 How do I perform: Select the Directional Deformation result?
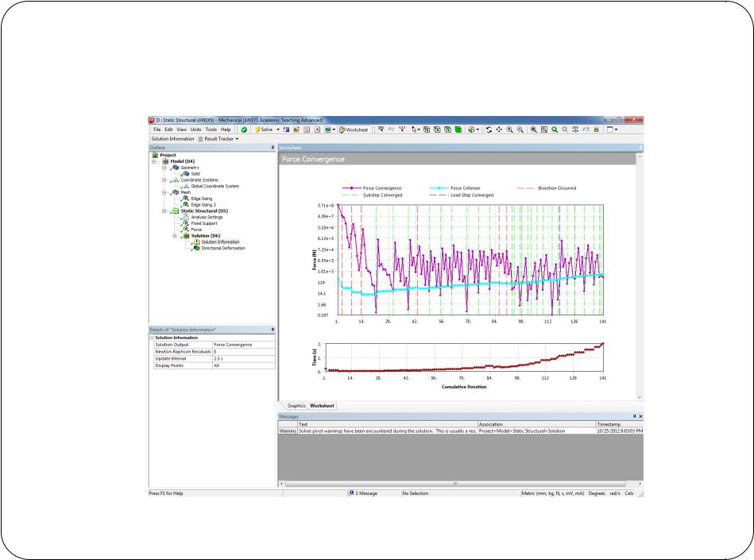(223, 249)
